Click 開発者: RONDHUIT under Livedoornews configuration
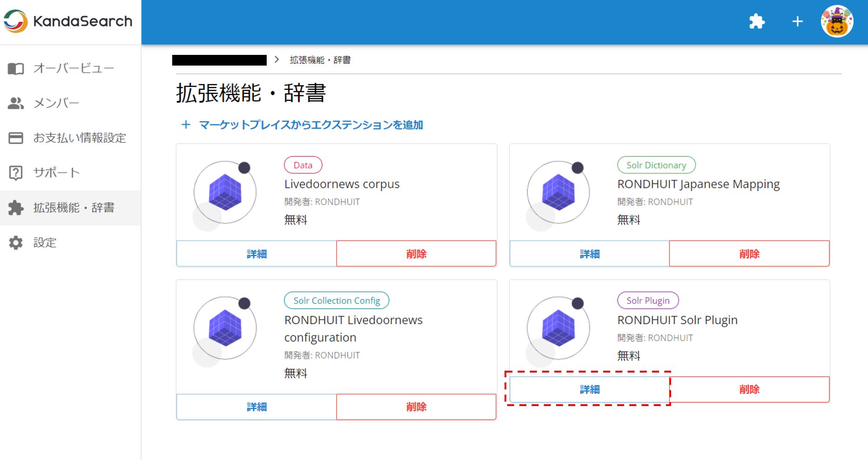The height and width of the screenshot is (460, 868). tap(322, 355)
